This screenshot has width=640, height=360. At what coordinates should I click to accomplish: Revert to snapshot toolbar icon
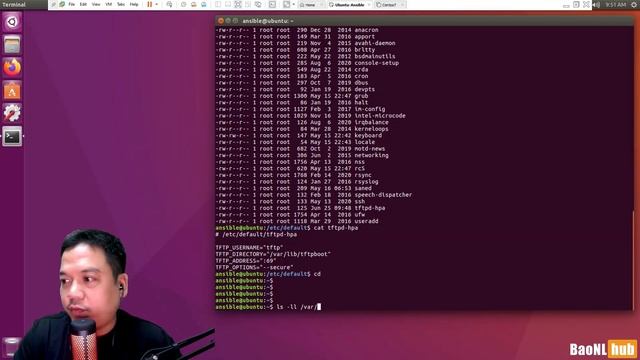(x=193, y=4)
